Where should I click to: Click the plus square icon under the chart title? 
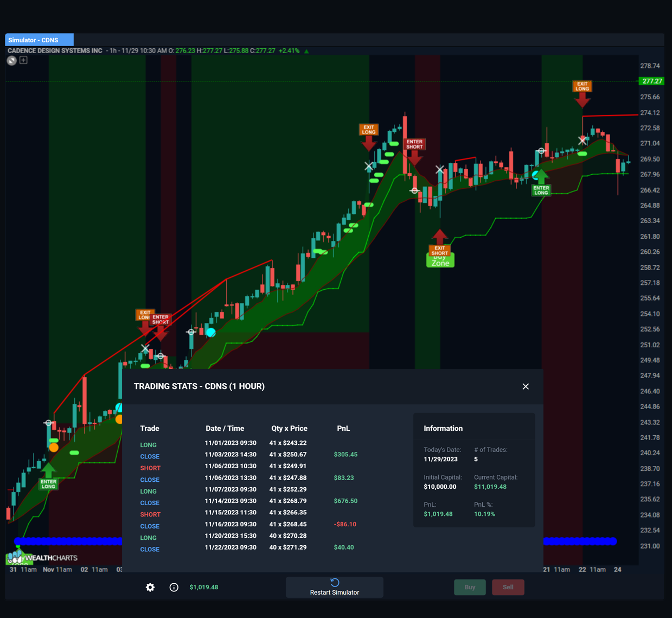pyautogui.click(x=23, y=60)
